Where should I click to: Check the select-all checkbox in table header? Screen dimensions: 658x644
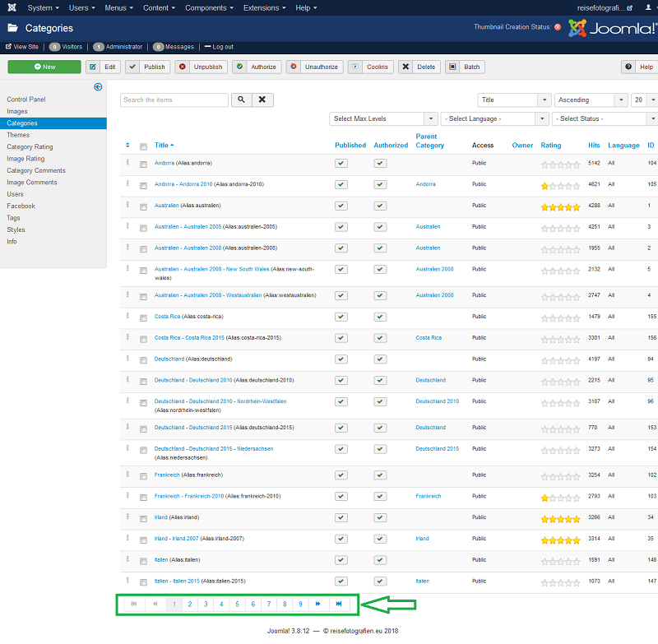[x=144, y=146]
